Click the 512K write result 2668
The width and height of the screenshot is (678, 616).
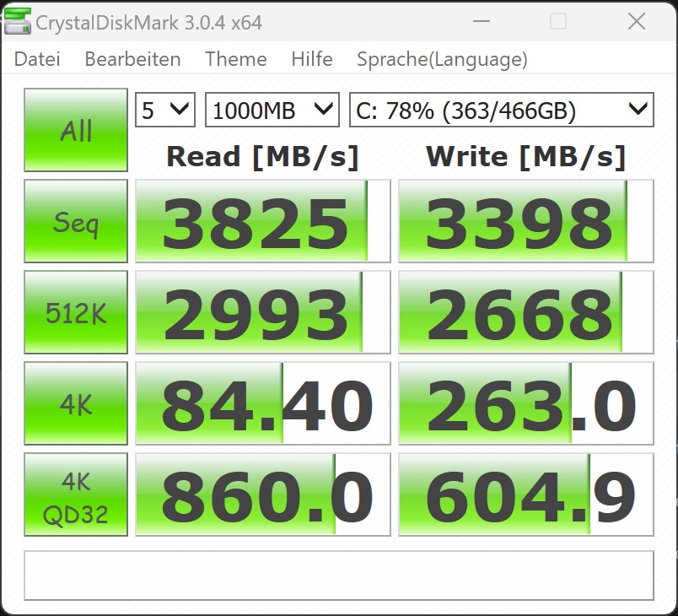(x=526, y=312)
